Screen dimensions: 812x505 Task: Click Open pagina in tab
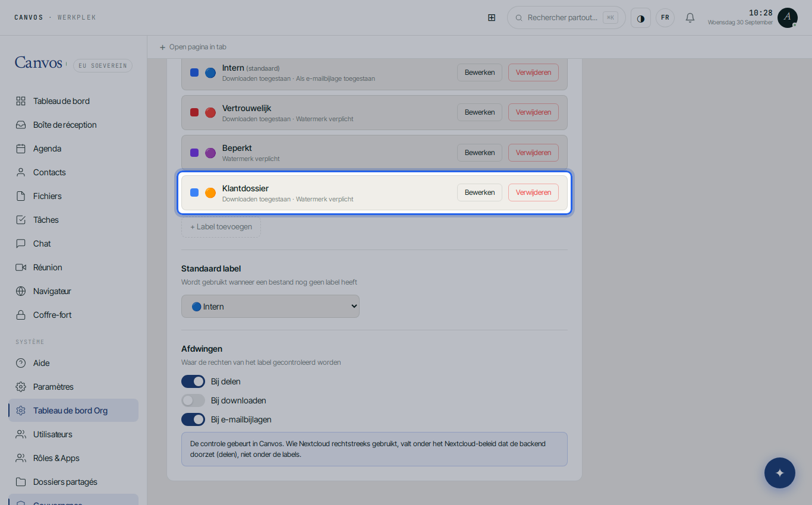coord(193,47)
